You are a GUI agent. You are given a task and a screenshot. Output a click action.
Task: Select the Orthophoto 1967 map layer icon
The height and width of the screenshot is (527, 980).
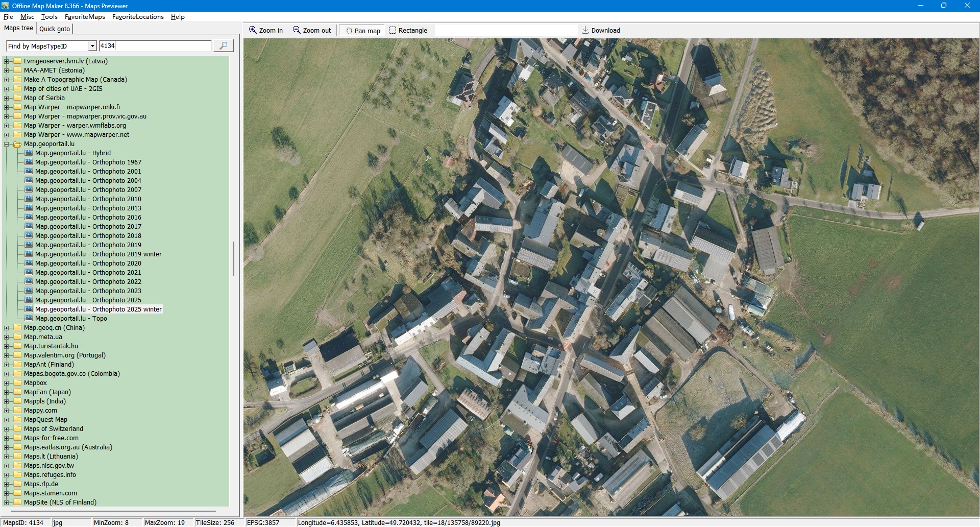(29, 162)
